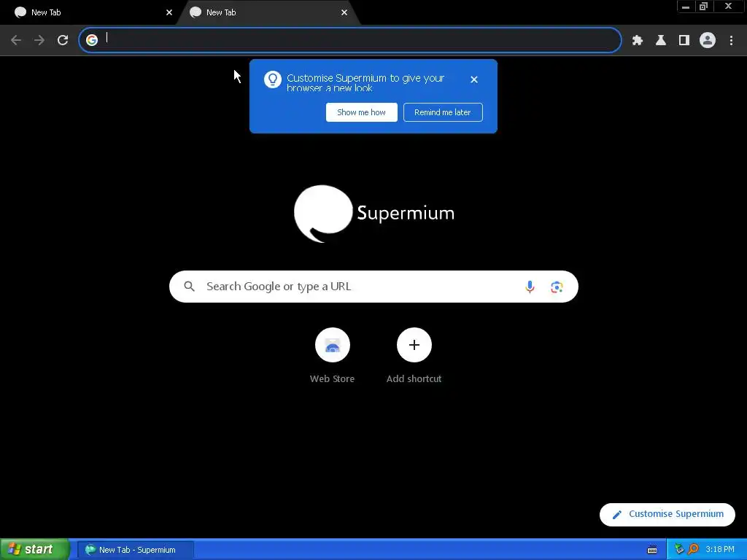
Task: Click the 3:18 PM clock
Action: tap(720, 550)
